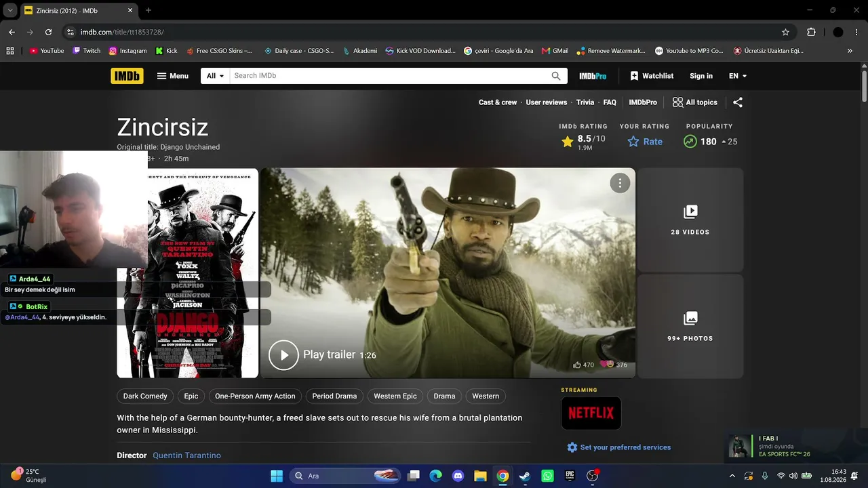Focus the Search IMDb field
Image resolution: width=868 pixels, height=488 pixels.
388,76
